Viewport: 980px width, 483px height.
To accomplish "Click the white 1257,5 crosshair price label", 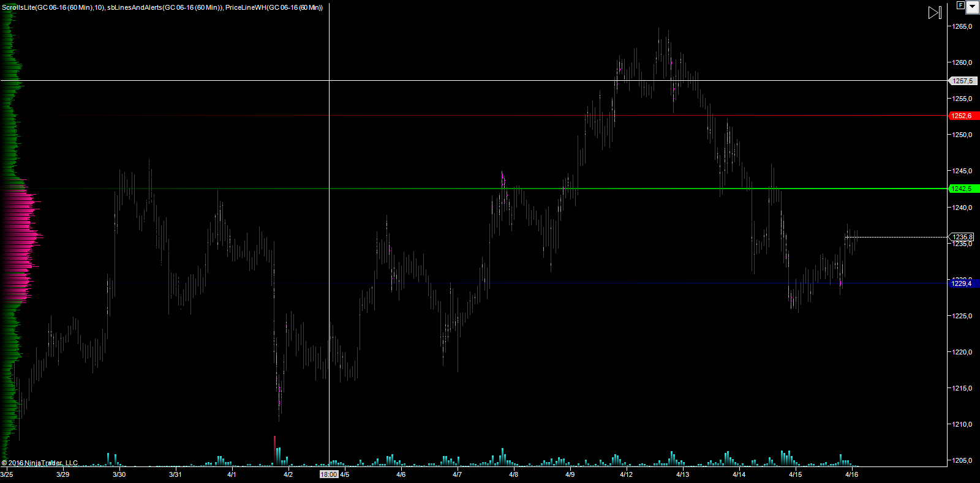I will (962, 81).
